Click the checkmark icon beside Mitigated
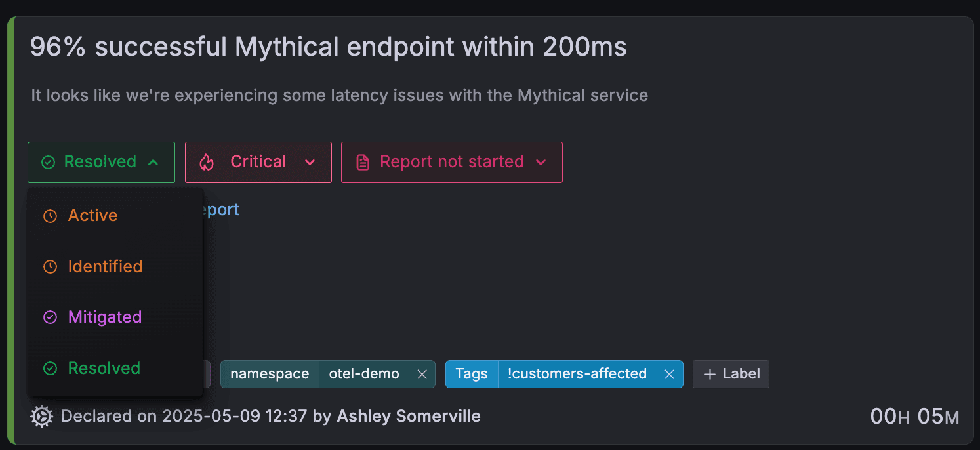Viewport: 980px width, 450px height. (51, 317)
